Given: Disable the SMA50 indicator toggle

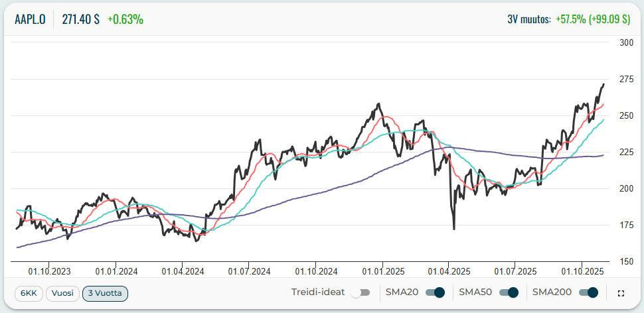Looking at the screenshot, I should coord(508,292).
